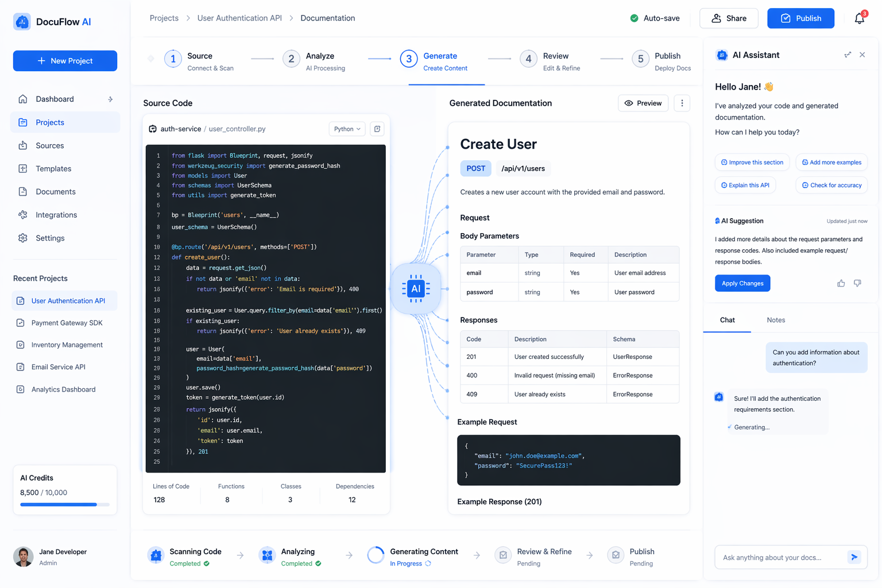Expand the AI Assistant panel
Image resolution: width=882 pixels, height=588 pixels.
tap(848, 55)
